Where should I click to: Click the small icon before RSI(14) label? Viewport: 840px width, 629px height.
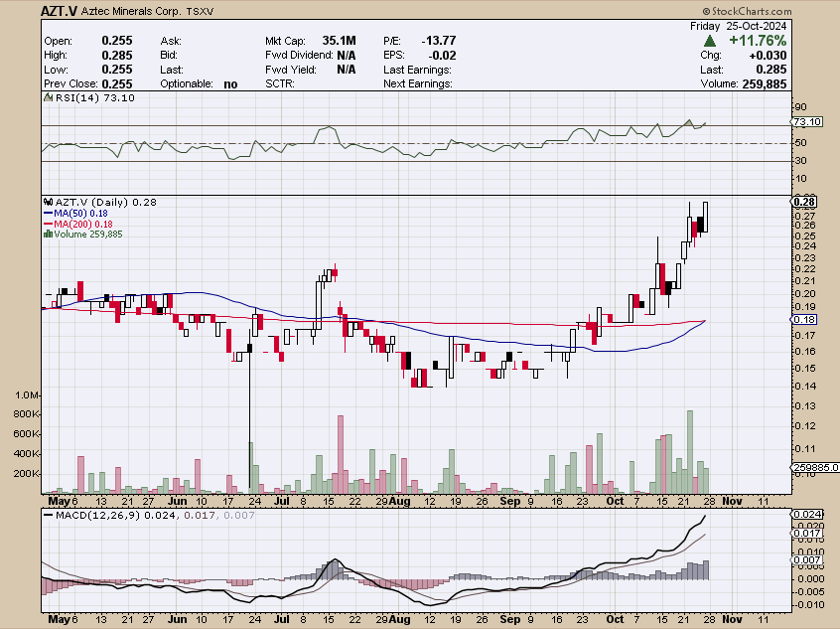(x=49, y=97)
